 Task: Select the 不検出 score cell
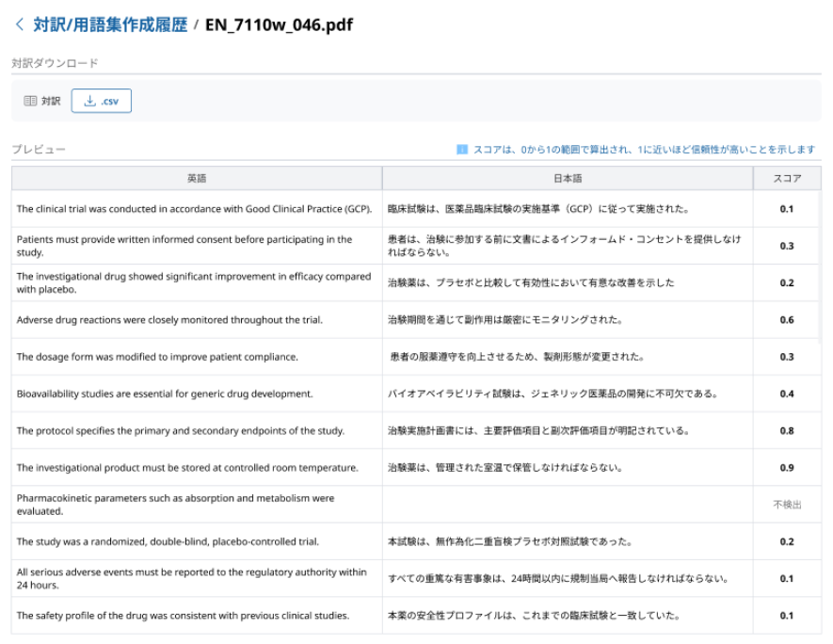click(x=787, y=505)
